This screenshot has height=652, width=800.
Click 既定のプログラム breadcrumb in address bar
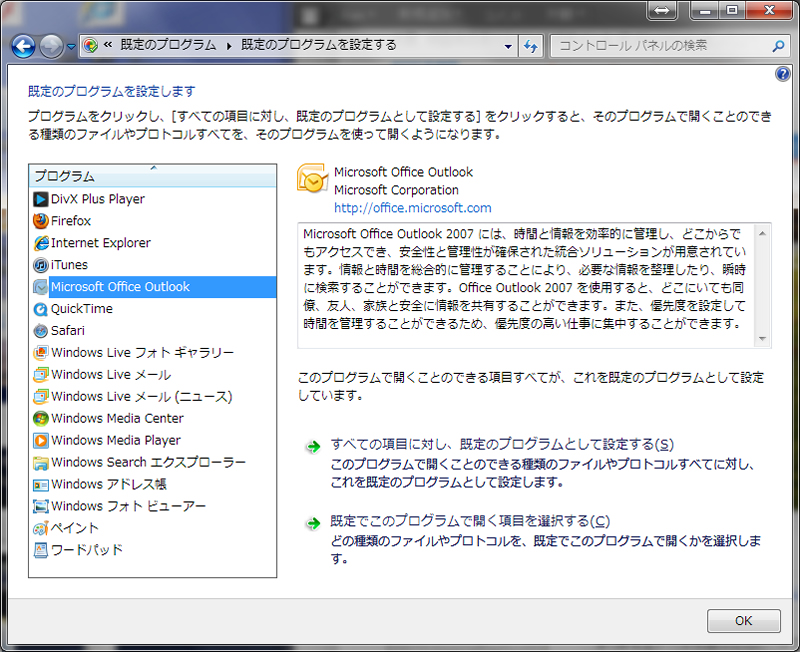168,45
